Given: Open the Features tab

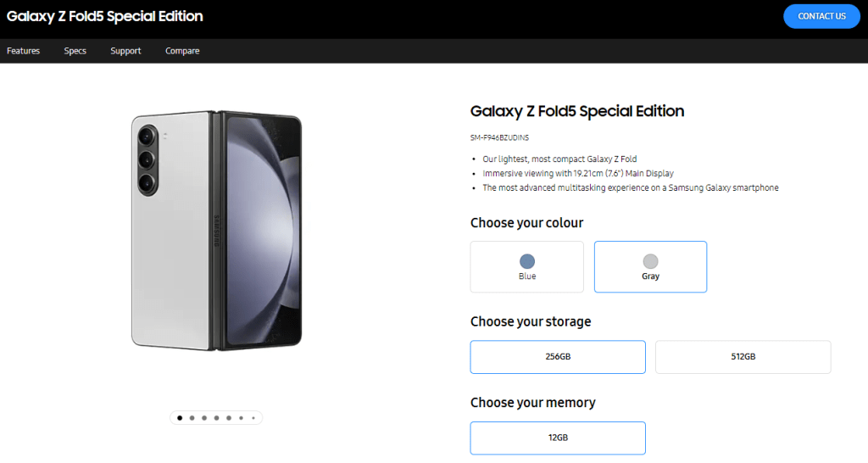Looking at the screenshot, I should (24, 51).
